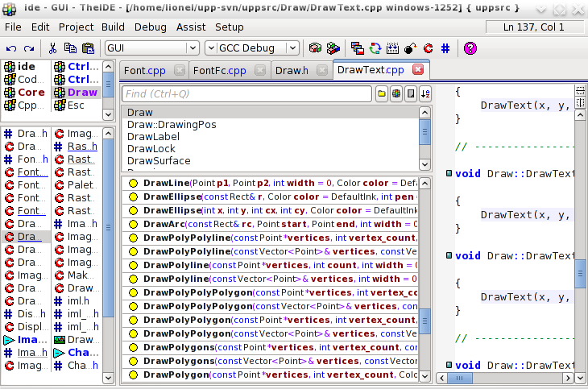This screenshot has width=588, height=389.
Task: Select the Core package in package list
Action: click(31, 93)
